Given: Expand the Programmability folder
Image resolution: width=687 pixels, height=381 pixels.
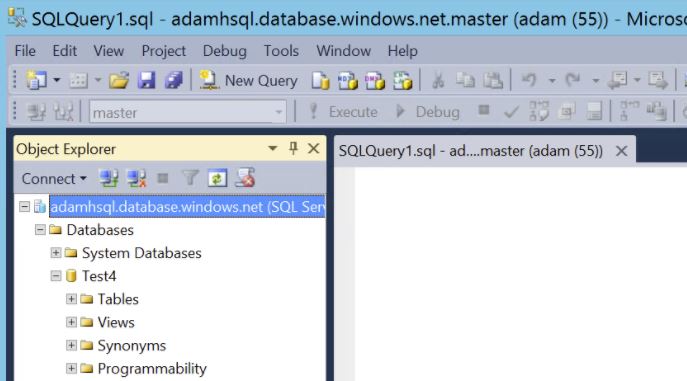Looking at the screenshot, I should coord(71,368).
